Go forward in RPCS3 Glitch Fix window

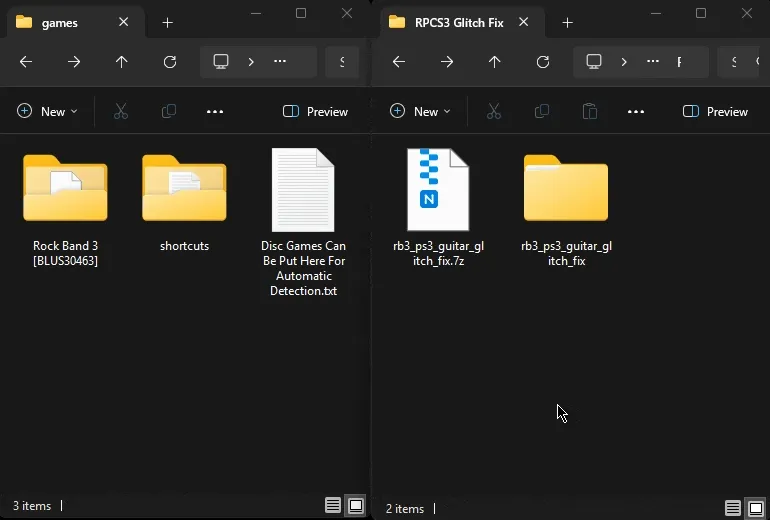pos(447,62)
